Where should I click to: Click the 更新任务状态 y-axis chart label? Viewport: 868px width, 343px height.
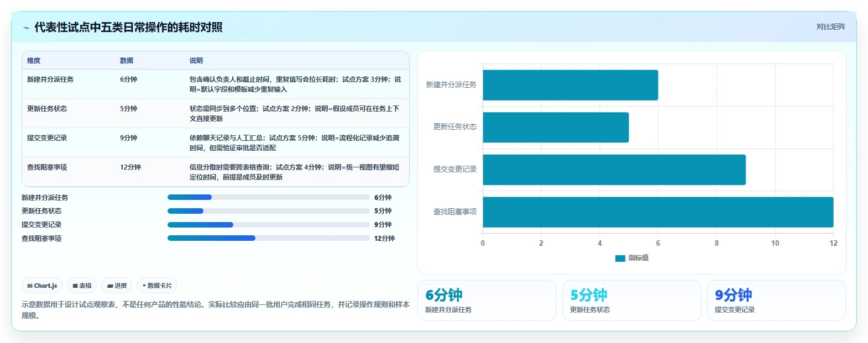(455, 127)
